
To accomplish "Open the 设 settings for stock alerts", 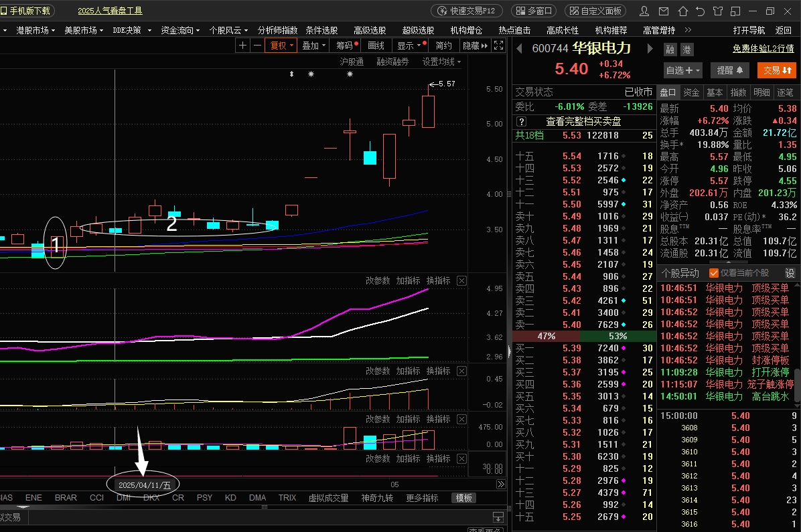I will [x=790, y=273].
